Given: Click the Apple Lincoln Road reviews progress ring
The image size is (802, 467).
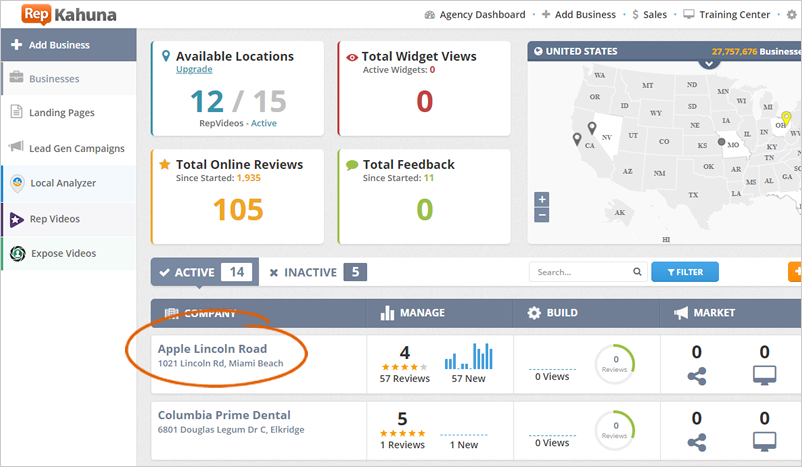Looking at the screenshot, I should point(612,365).
